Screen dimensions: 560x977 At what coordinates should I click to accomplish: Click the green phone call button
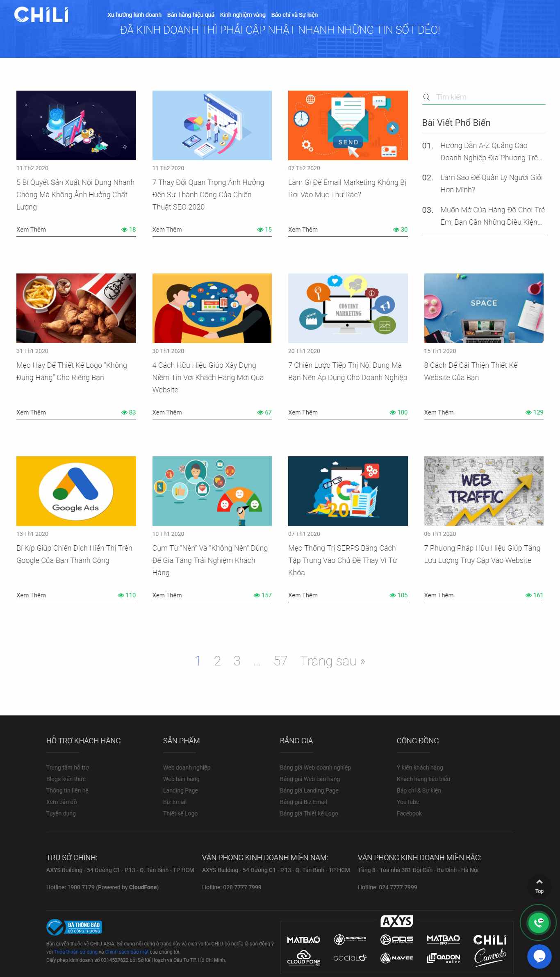pos(538,922)
